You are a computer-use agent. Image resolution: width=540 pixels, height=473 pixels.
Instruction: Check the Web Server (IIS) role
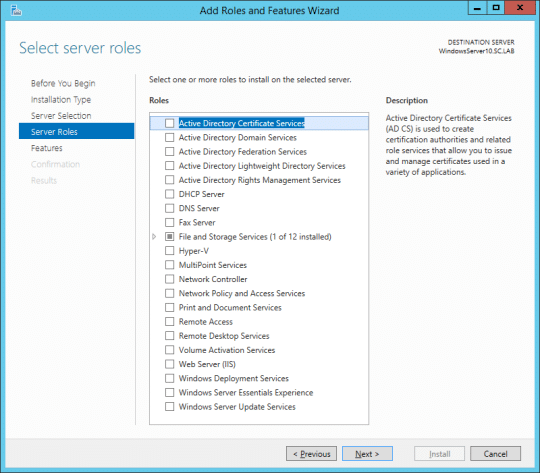point(169,364)
